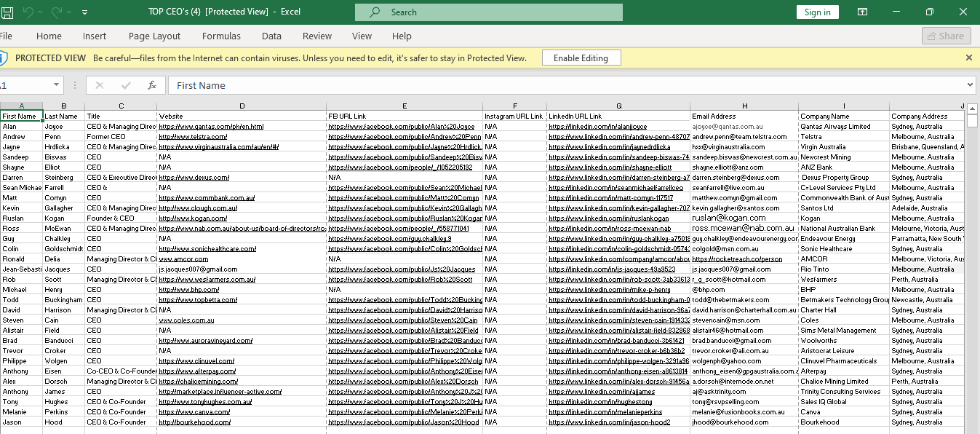
Task: Open the telstra.com website link
Action: [x=193, y=137]
